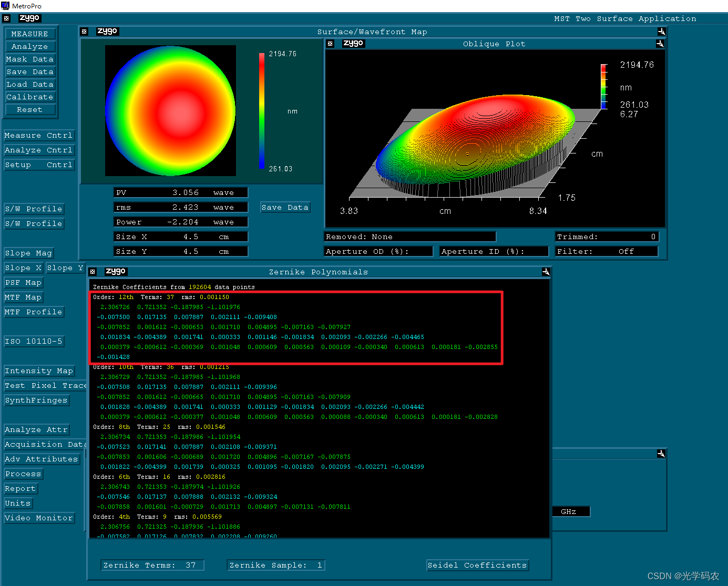Click the Order: 12th Zernike heading line

161,297
